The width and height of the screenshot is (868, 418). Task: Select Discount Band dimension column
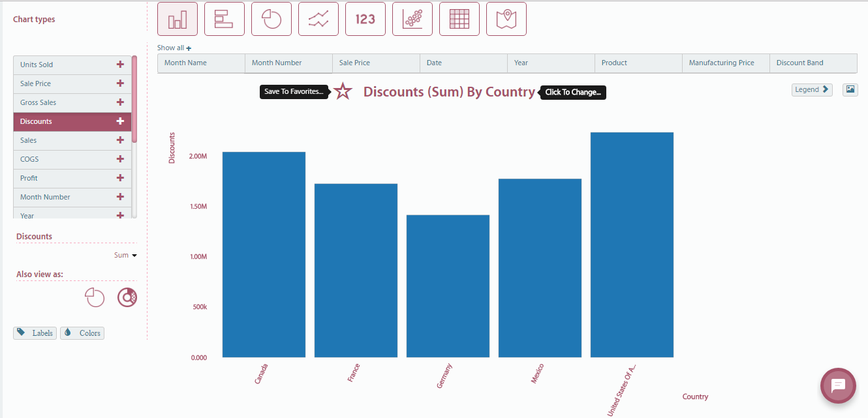click(x=813, y=63)
